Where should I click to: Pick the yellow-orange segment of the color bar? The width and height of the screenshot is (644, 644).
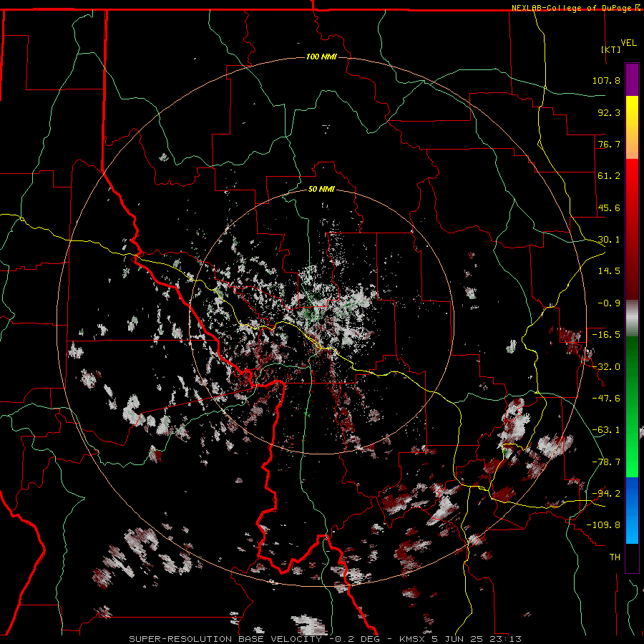(632, 127)
